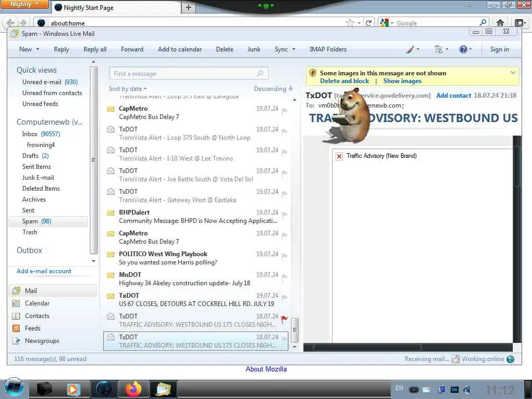
Task: Open the orange Feeds RSS icon
Action: [x=16, y=328]
